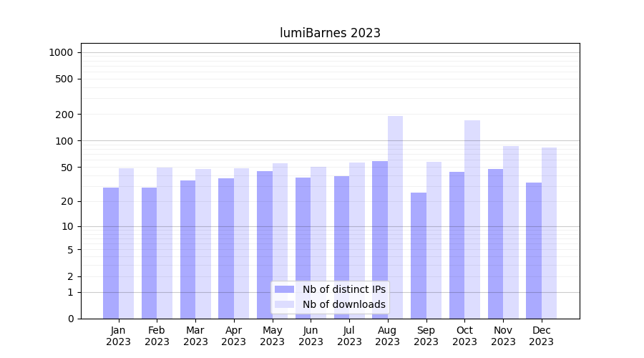644x358 pixels.
Task: Click the 'Nb of downloads' legend swatch
Action: click(x=284, y=304)
